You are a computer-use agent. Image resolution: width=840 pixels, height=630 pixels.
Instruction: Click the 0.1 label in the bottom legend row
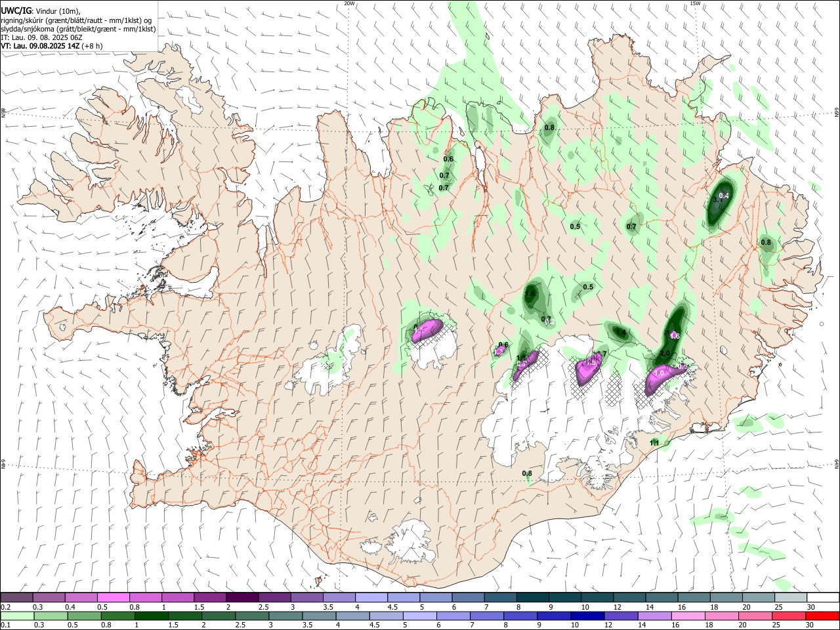(5, 625)
